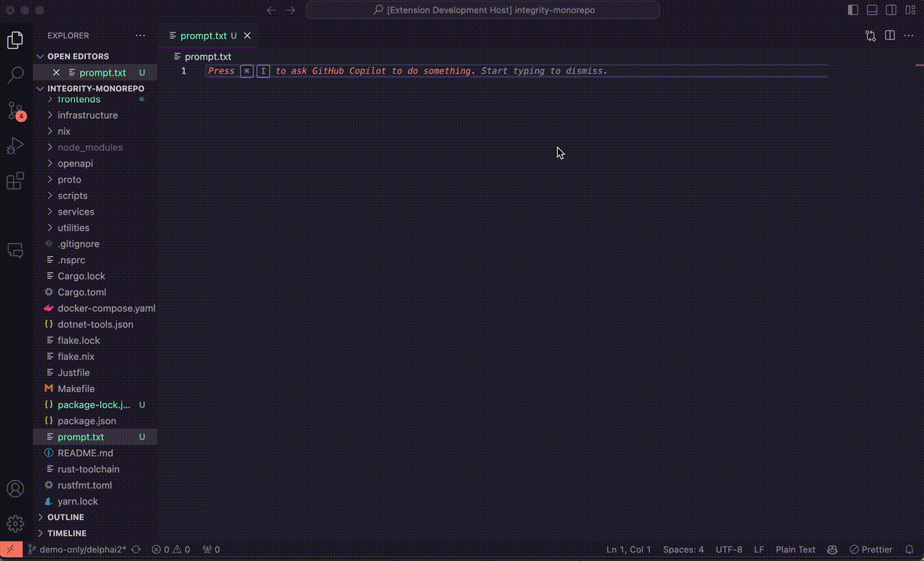Collapse the Open Editors section
Screen dimensions: 924x561
click(95, 56)
